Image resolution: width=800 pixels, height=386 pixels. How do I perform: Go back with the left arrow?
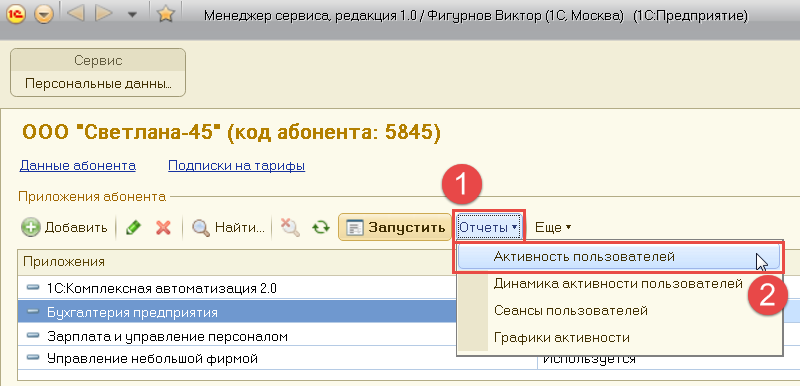tap(76, 14)
